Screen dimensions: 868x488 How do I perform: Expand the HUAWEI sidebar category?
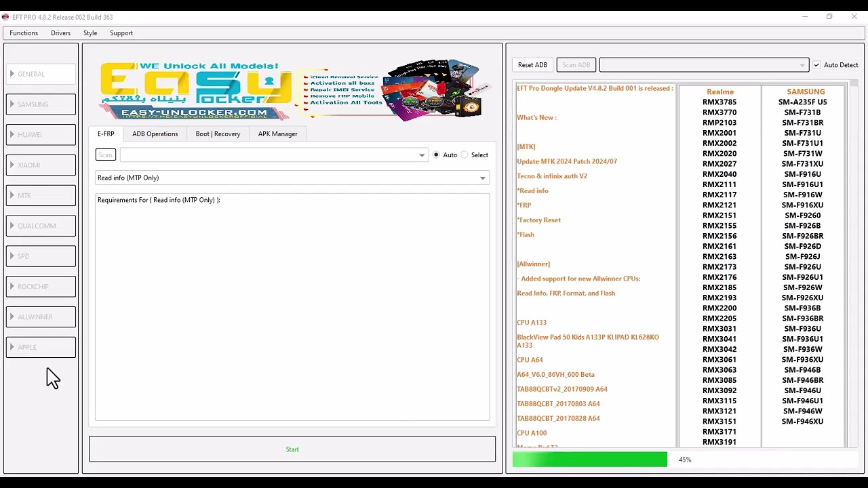41,135
